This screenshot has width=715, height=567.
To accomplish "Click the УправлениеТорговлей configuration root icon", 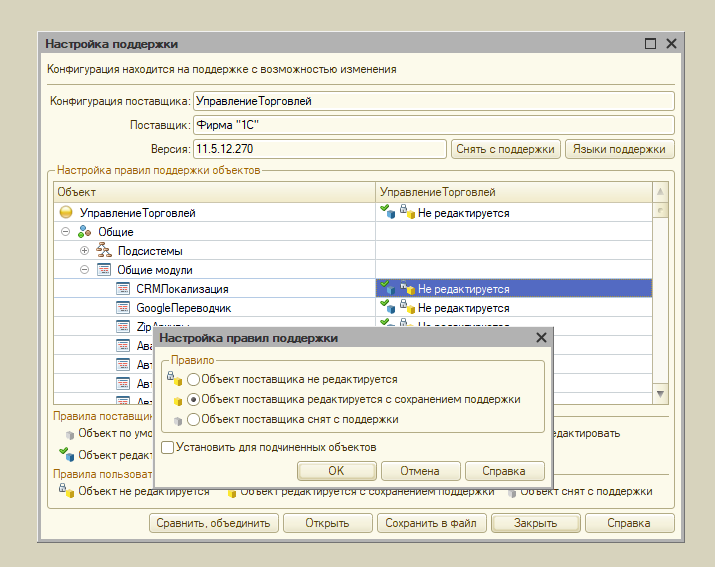I will click(66, 213).
